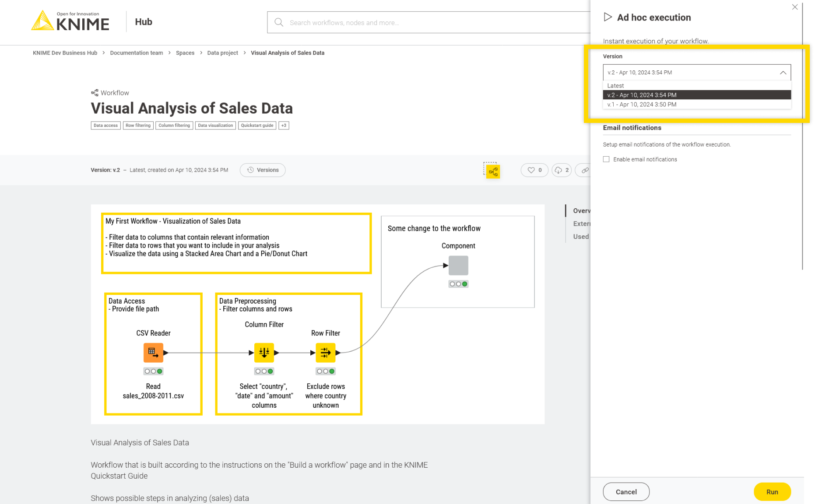Click the Column Filter node icon
This screenshot has height=504, width=815.
[264, 353]
